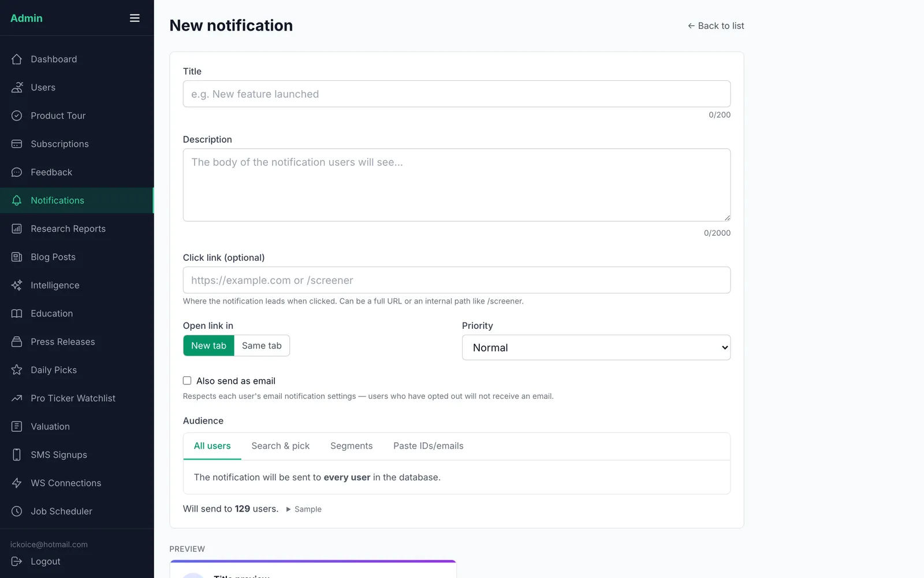The height and width of the screenshot is (578, 924).
Task: Click the Feedback chat bubble icon
Action: (17, 172)
